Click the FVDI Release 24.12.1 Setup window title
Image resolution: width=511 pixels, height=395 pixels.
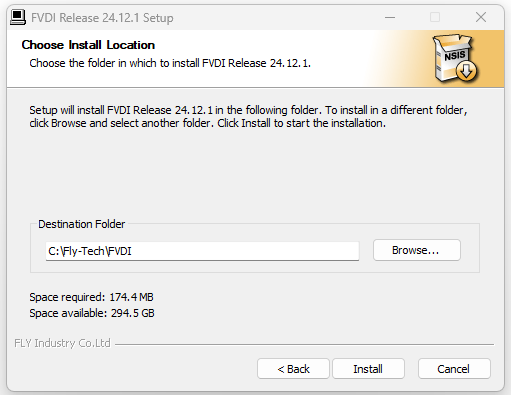point(102,18)
